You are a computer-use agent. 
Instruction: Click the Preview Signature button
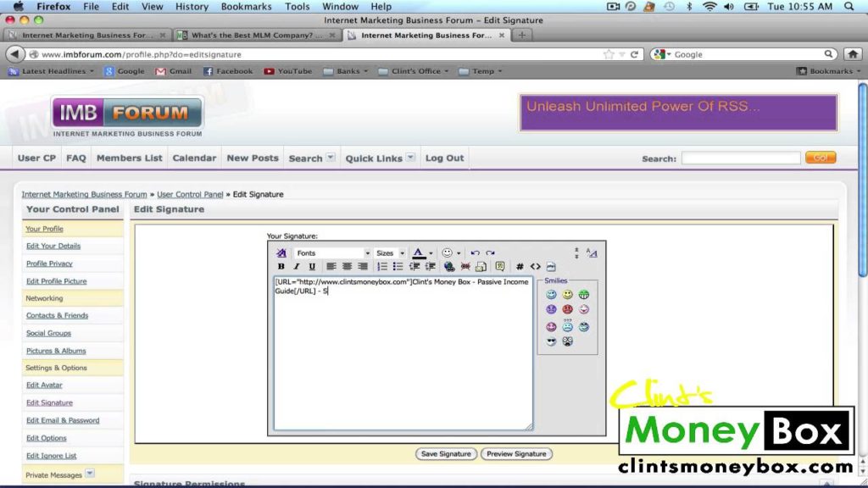tap(516, 454)
